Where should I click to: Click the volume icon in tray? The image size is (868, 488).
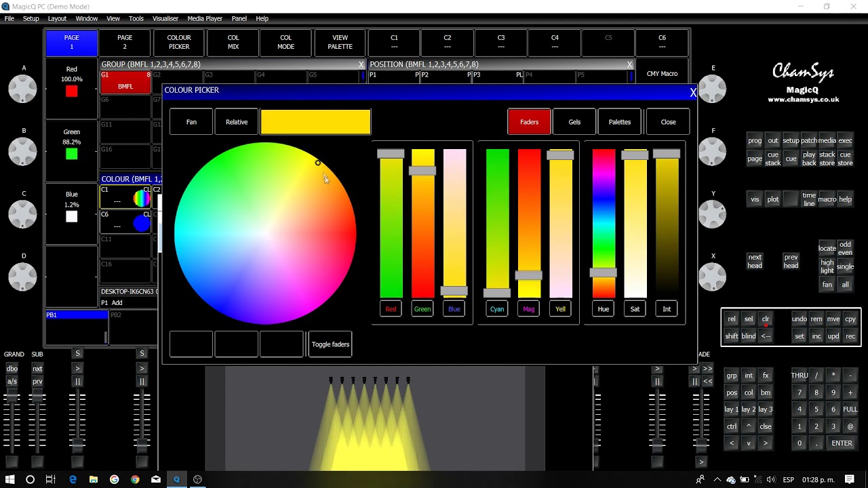click(771, 479)
